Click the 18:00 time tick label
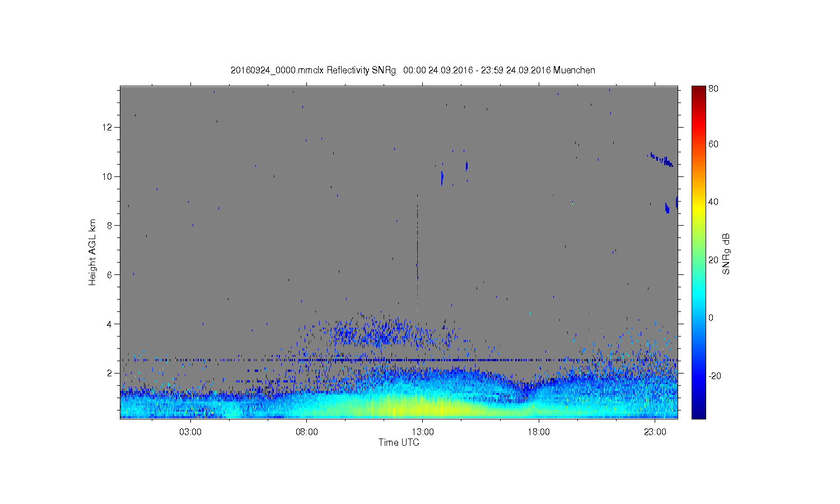This screenshot has width=840, height=504. tap(539, 432)
